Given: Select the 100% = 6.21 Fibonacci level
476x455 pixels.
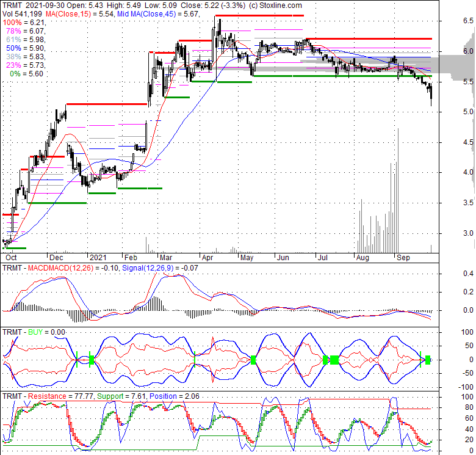Looking at the screenshot, I should click(24, 23).
